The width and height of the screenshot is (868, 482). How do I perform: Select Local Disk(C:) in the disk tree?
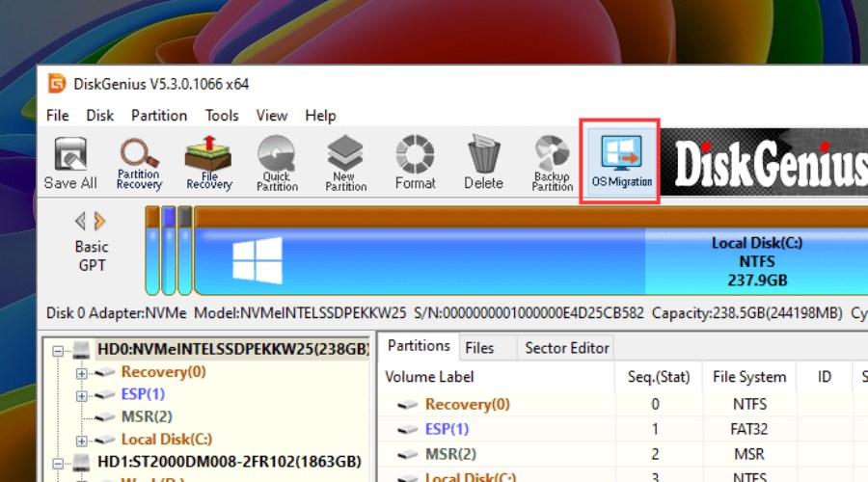click(x=167, y=439)
